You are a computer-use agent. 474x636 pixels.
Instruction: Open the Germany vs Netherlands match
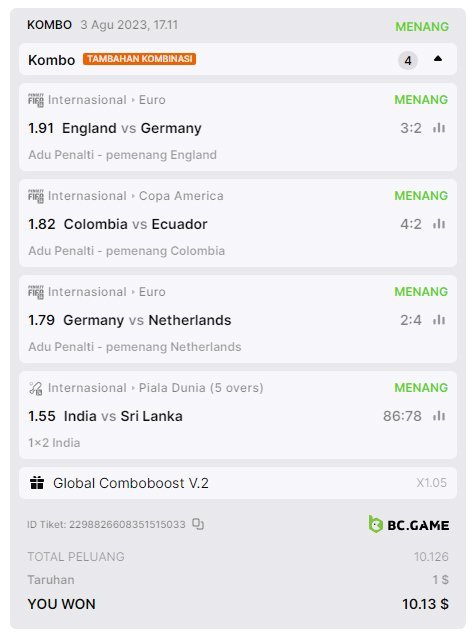147,320
